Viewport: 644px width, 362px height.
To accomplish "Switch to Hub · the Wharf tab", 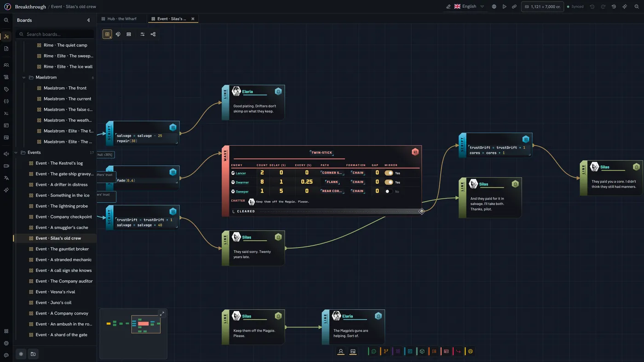I will [x=122, y=19].
